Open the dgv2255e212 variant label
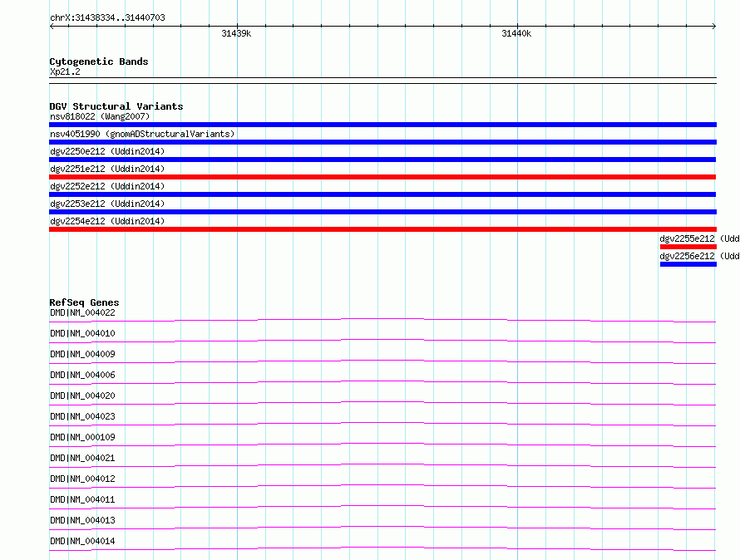Image resolution: width=740 pixels, height=560 pixels. click(x=699, y=238)
